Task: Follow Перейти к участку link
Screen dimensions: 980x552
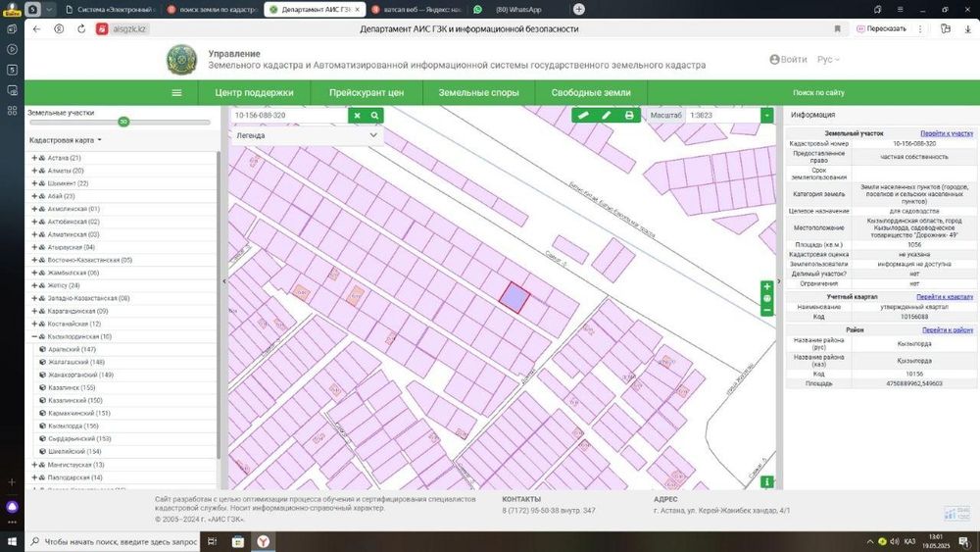Action: (947, 133)
